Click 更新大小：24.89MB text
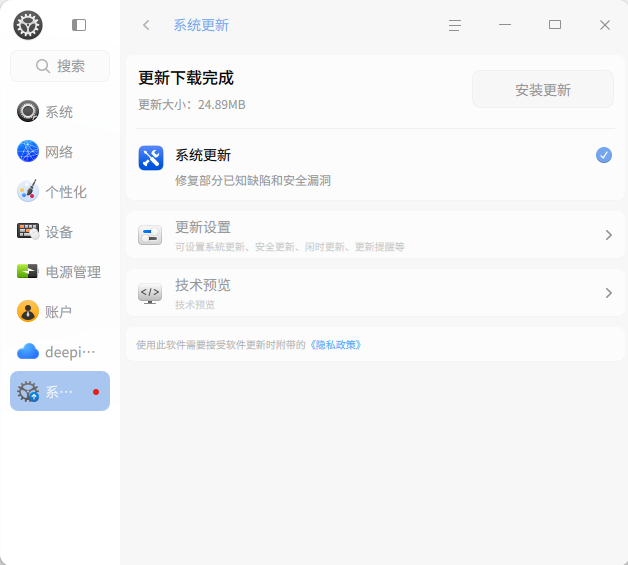The image size is (628, 565). coord(191,105)
